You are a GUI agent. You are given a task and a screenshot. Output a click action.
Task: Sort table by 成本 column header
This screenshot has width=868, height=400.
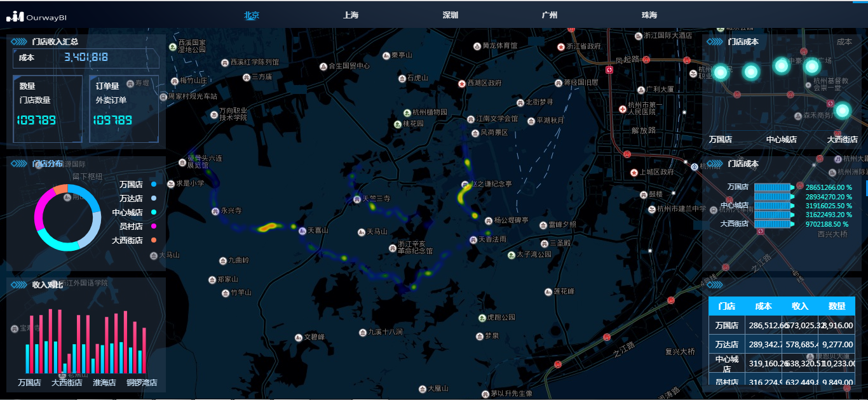click(x=764, y=306)
